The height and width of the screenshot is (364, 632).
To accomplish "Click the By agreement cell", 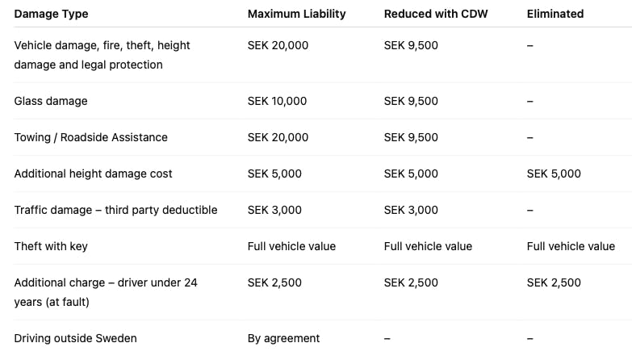I will click(x=283, y=338).
